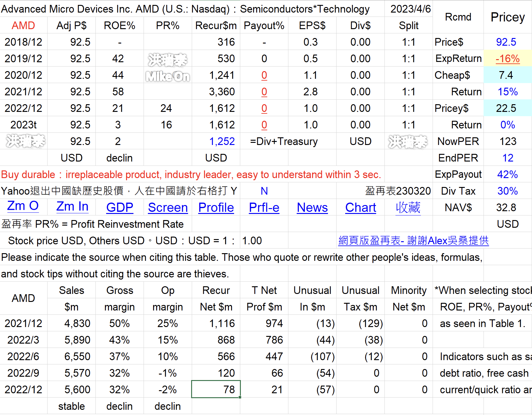
Task: Open the News link
Action: click(312, 208)
